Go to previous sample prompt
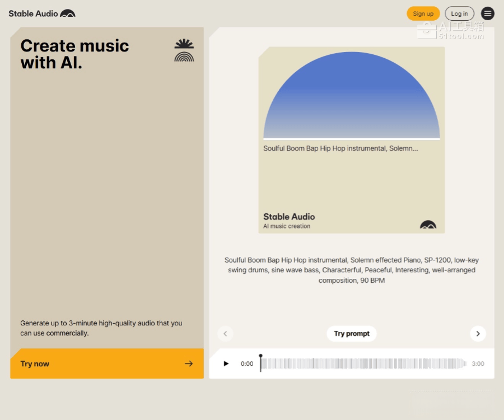 [225, 334]
